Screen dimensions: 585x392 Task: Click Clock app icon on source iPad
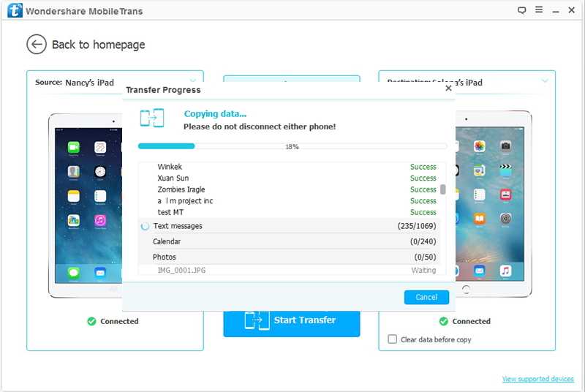tap(100, 172)
